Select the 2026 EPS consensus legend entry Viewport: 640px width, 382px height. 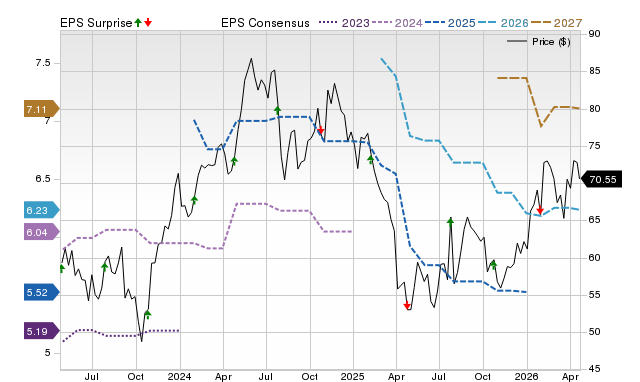(x=503, y=23)
